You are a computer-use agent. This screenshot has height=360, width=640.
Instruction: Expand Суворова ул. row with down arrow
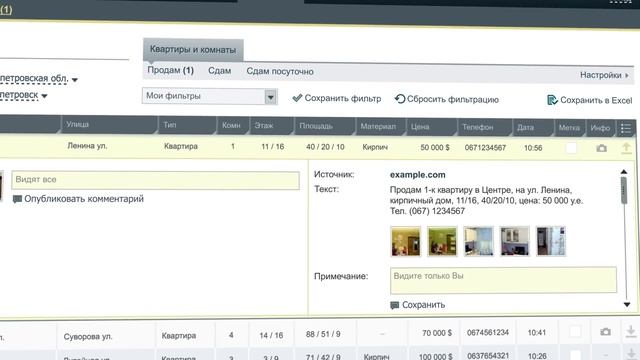click(631, 331)
